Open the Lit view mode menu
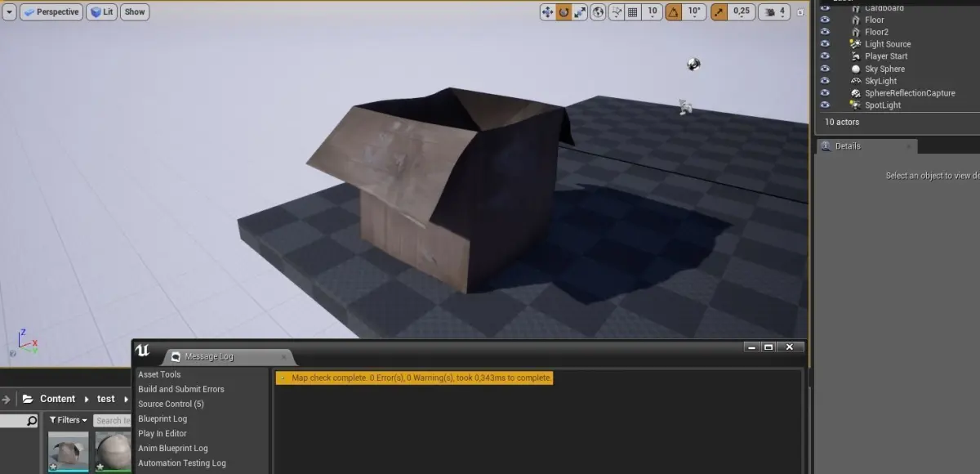This screenshot has height=474, width=980. coord(102,12)
